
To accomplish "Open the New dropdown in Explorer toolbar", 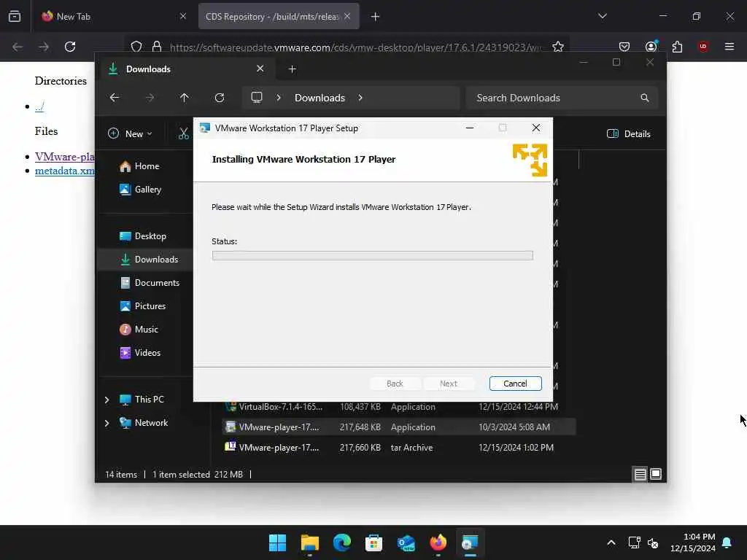I will pyautogui.click(x=130, y=134).
